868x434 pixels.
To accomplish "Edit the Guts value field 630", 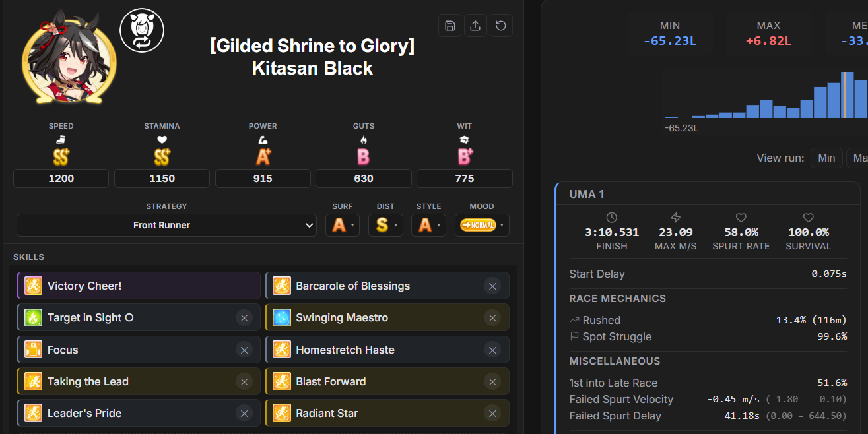I will click(x=364, y=179).
